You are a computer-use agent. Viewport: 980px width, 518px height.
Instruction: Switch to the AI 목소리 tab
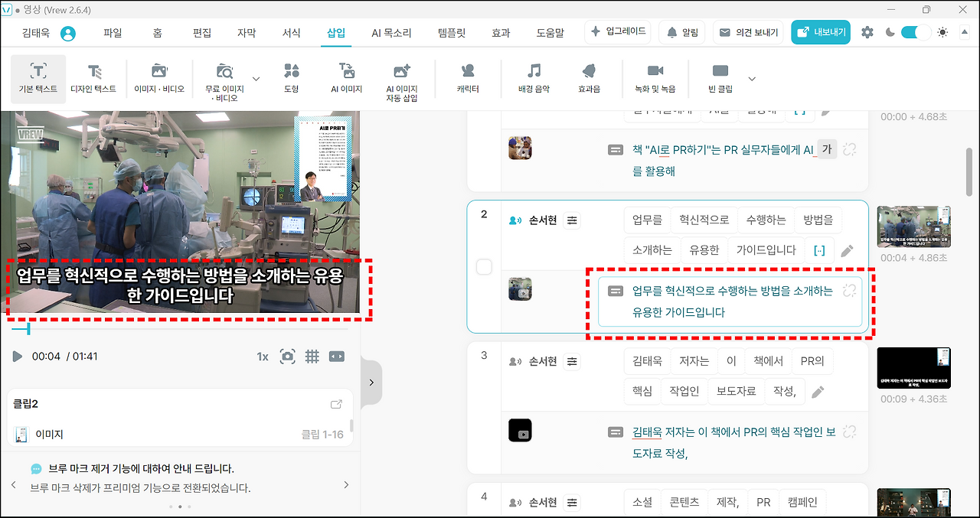pos(391,33)
